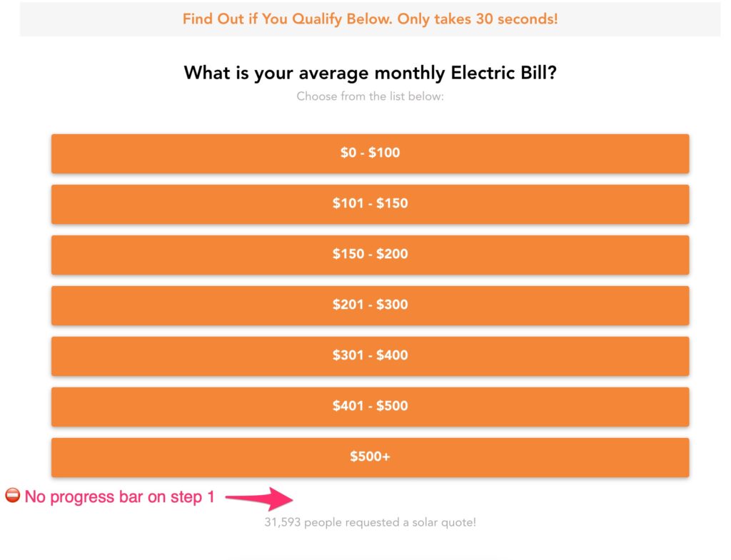Click the 'Choose from the list below:' subtitle
Screen dimensions: 731x560
[370, 96]
